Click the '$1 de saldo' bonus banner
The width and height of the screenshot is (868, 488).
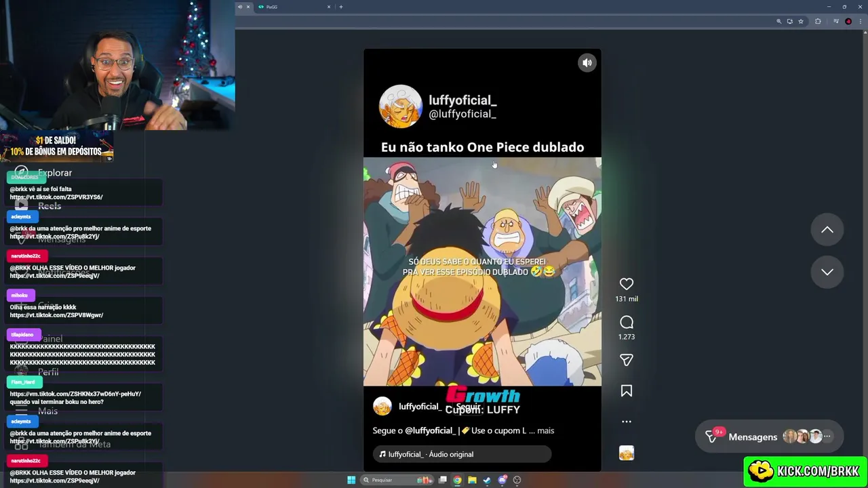click(x=56, y=146)
